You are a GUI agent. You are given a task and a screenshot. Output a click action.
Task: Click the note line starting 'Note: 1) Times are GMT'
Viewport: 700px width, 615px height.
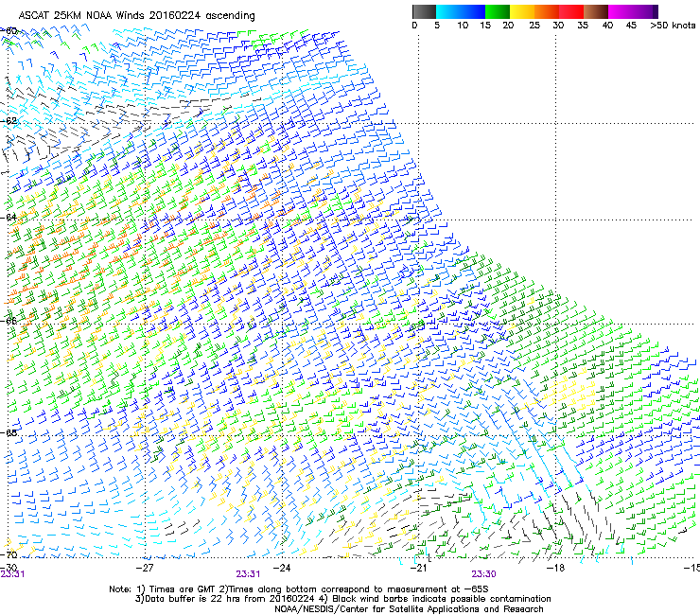click(x=299, y=589)
